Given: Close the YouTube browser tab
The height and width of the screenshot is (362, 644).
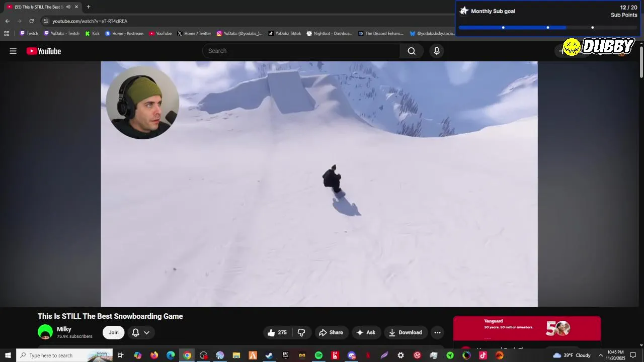Looking at the screenshot, I should [x=76, y=7].
